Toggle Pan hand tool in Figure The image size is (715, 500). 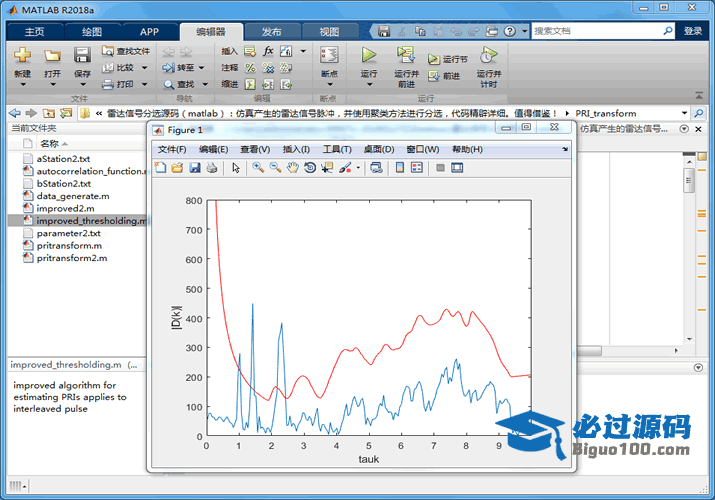point(293,168)
